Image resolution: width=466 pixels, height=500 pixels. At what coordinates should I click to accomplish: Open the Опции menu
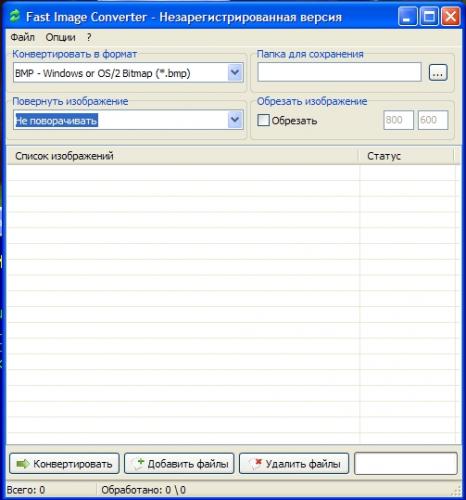coord(60,37)
